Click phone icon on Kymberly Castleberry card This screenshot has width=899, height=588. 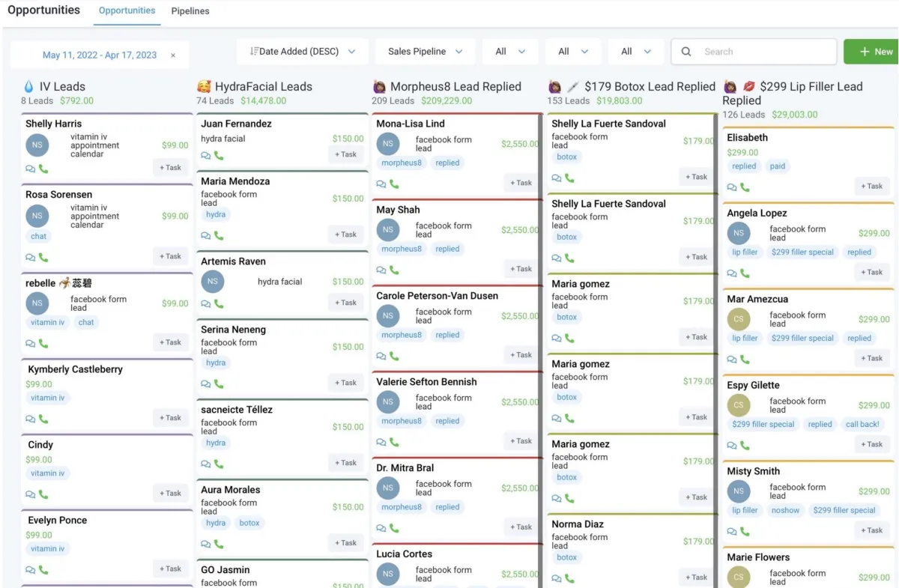point(43,419)
